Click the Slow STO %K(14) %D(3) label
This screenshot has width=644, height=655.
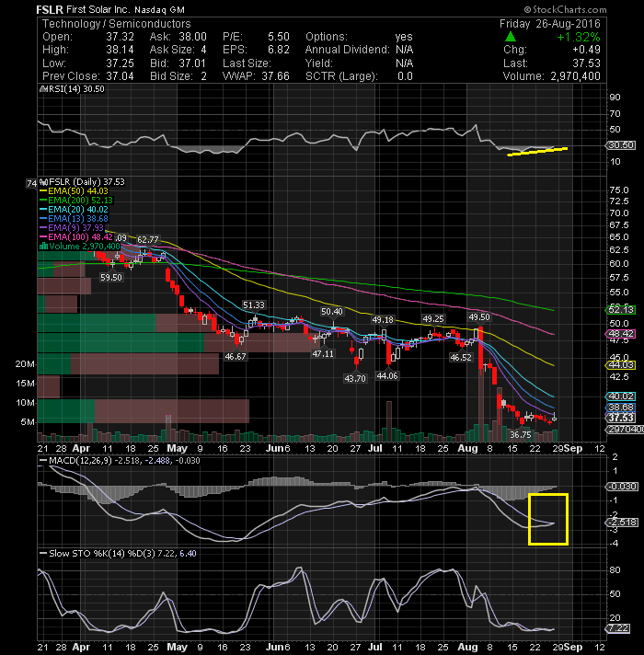pos(118,554)
